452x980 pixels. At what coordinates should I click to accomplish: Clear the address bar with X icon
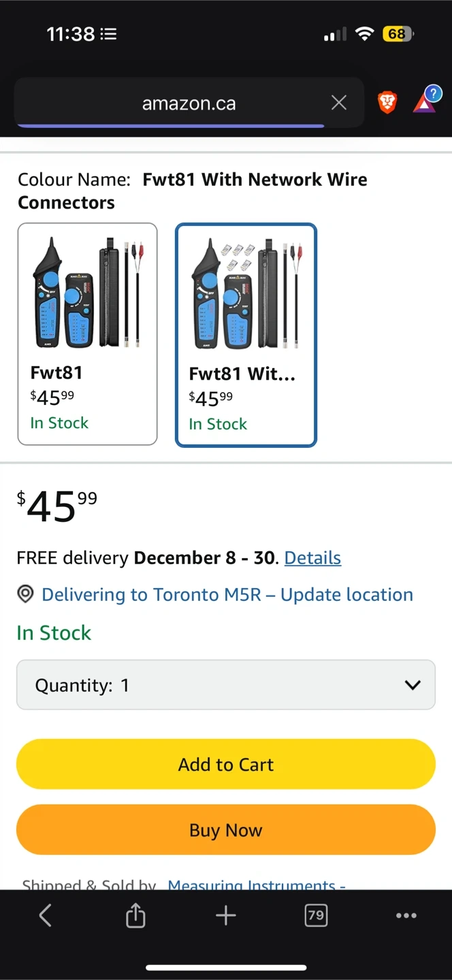(338, 103)
